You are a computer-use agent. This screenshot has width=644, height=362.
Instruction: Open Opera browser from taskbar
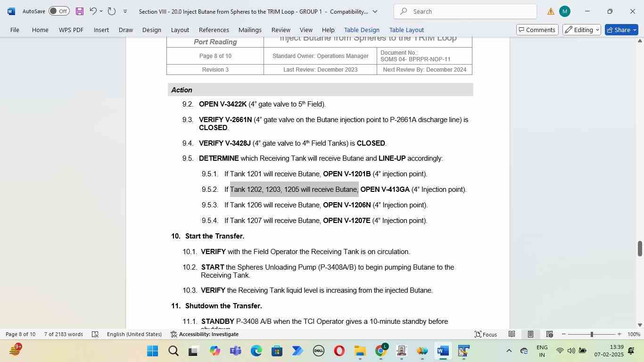click(339, 351)
